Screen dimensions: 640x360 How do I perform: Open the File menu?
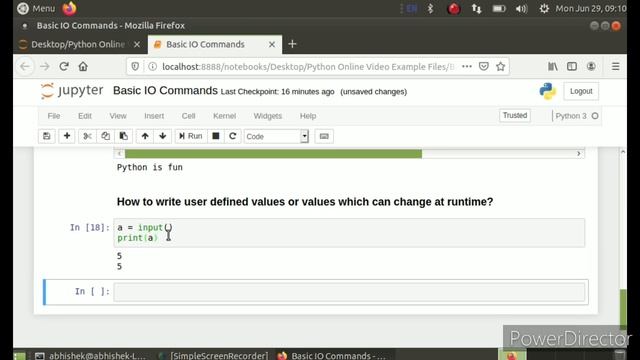point(54,116)
